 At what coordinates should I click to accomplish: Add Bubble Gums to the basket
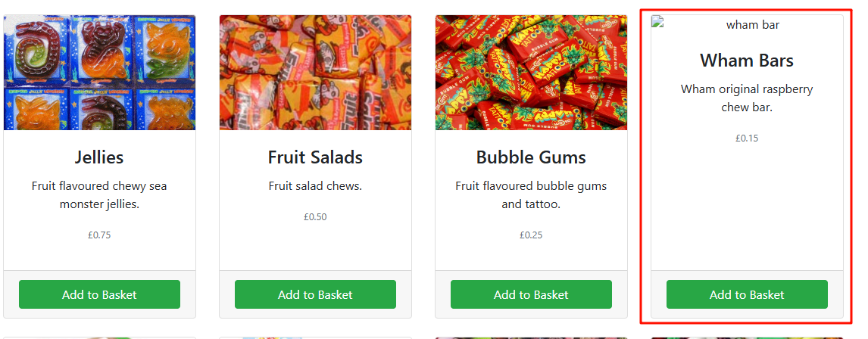tap(531, 294)
